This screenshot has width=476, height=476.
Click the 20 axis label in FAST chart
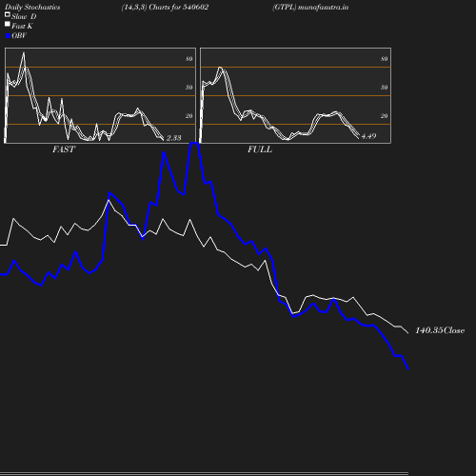(x=189, y=116)
